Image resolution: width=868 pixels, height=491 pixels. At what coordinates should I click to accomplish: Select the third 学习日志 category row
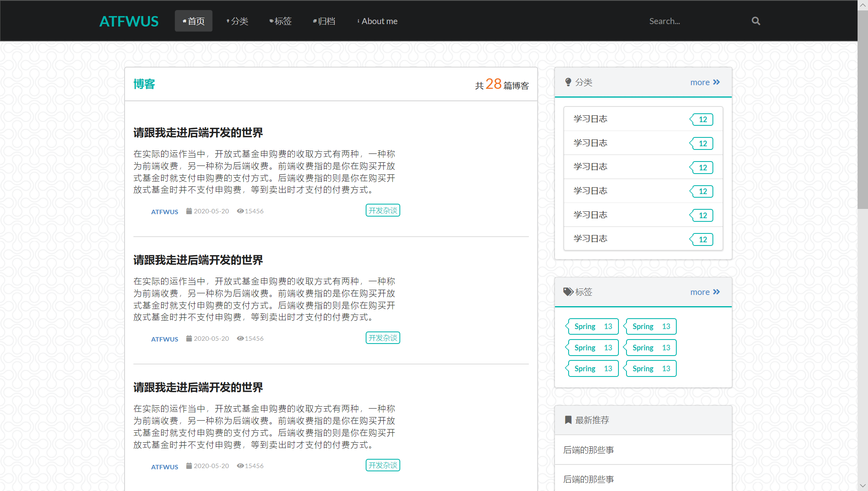point(643,167)
